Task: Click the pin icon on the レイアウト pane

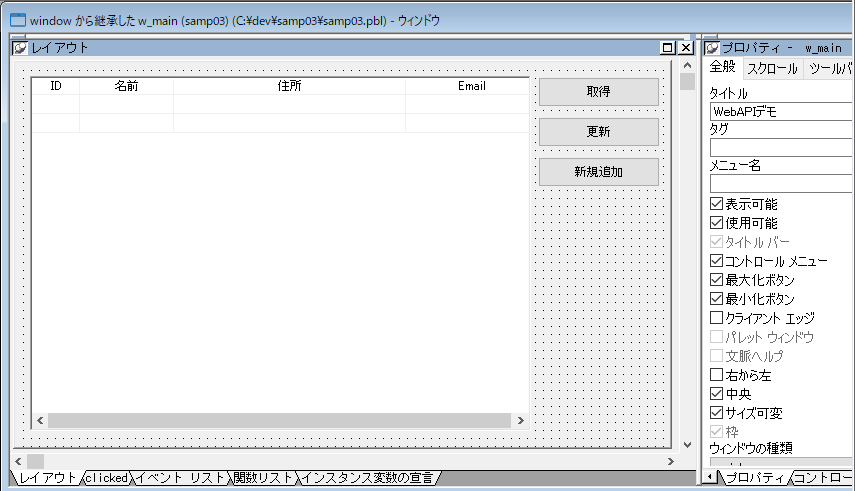Action: click(20, 48)
